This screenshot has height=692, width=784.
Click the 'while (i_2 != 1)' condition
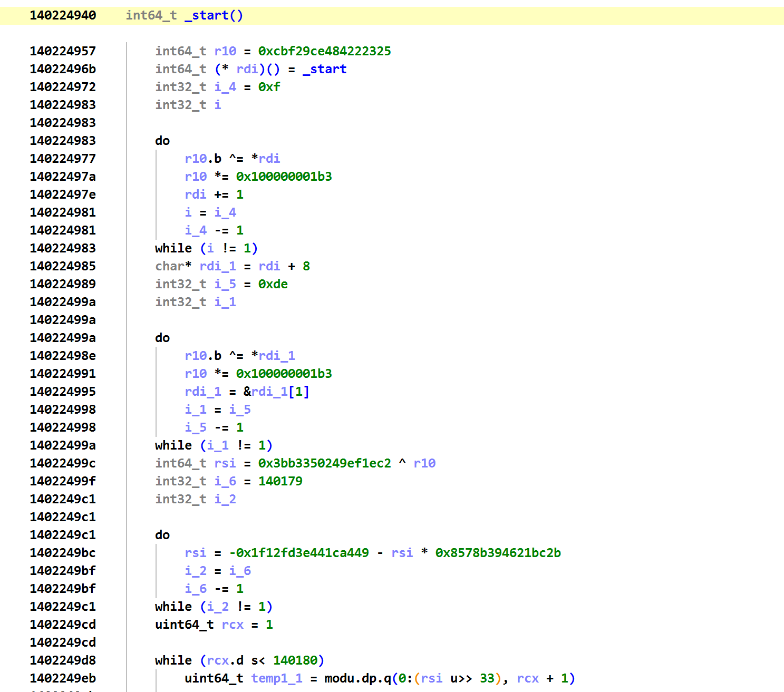pyautogui.click(x=214, y=607)
